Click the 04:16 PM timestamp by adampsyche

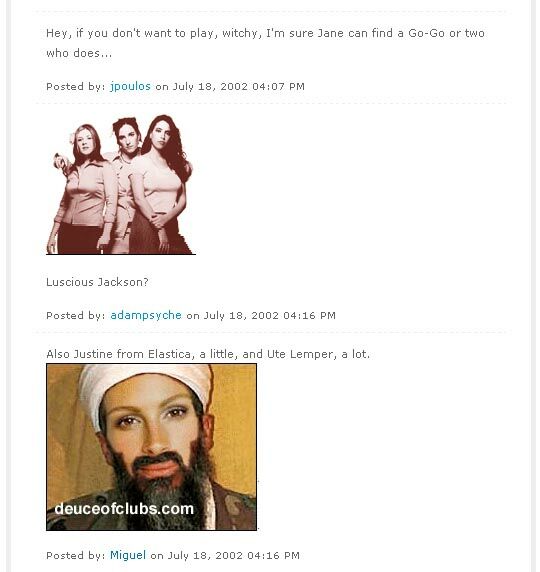pos(309,315)
